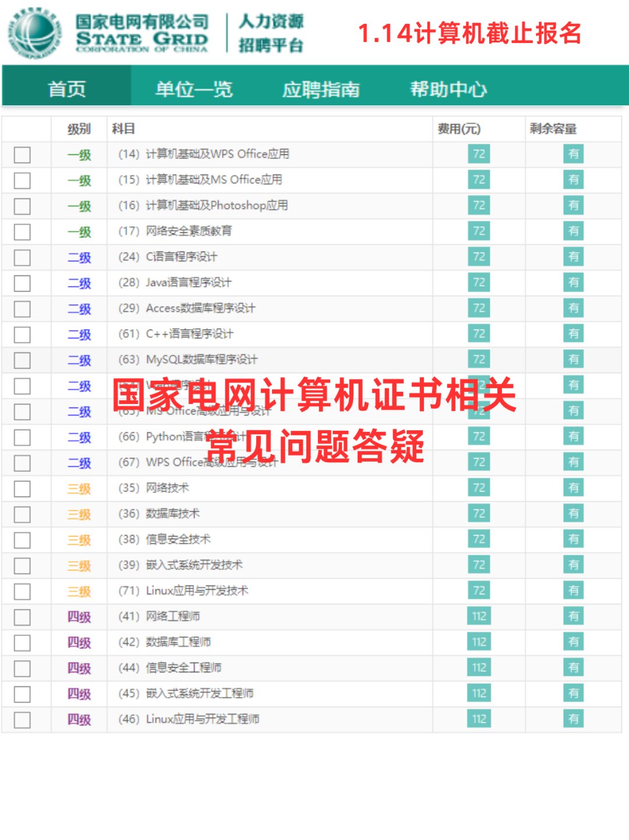Click the 剩余容量 column header
This screenshot has height=840, width=629.
[553, 129]
